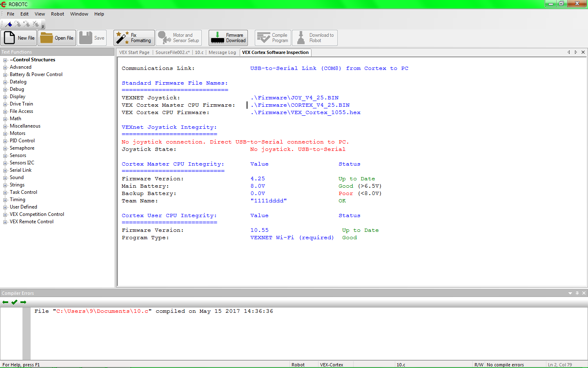Go to previous compiler error arrow
Image resolution: width=588 pixels, height=368 pixels.
(5, 302)
